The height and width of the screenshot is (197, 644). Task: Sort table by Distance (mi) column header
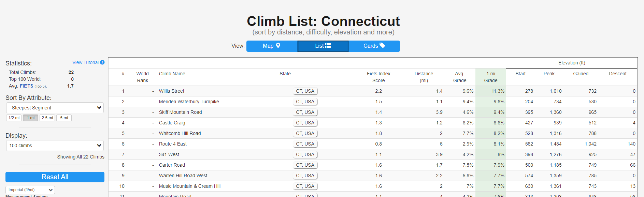pos(424,77)
